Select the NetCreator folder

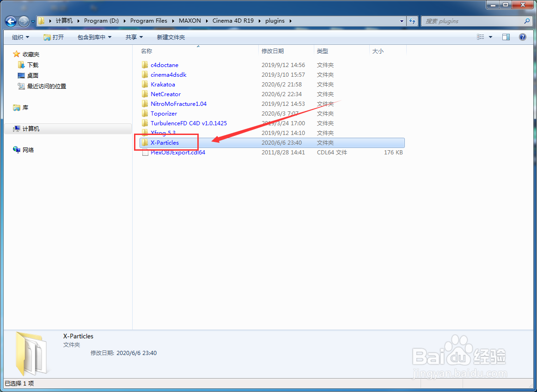(x=165, y=94)
